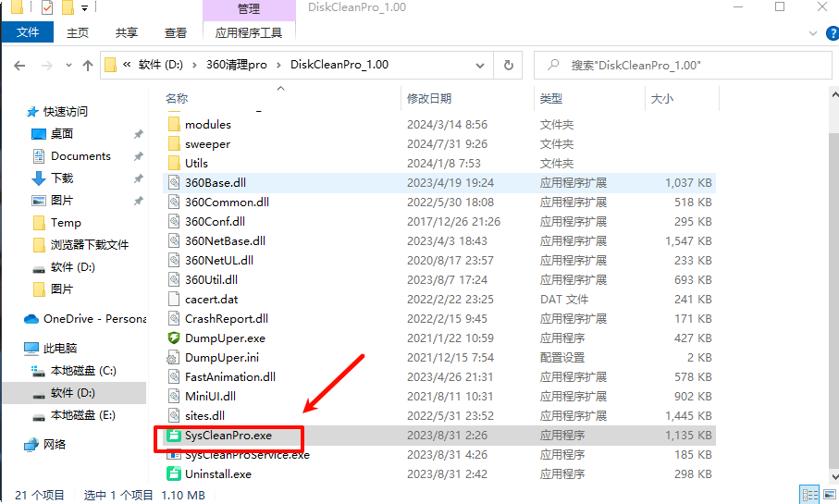839x504 pixels.
Task: Click the 360NetUL.dll file icon
Action: point(174,260)
